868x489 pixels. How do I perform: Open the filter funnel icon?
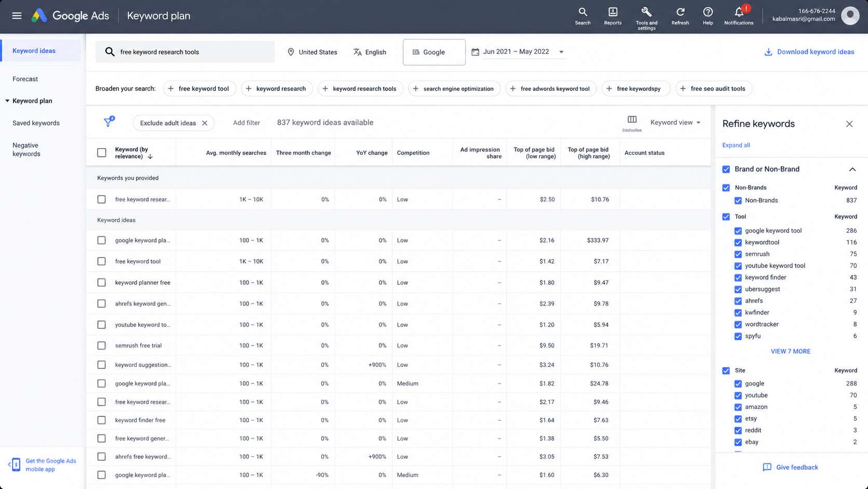108,122
